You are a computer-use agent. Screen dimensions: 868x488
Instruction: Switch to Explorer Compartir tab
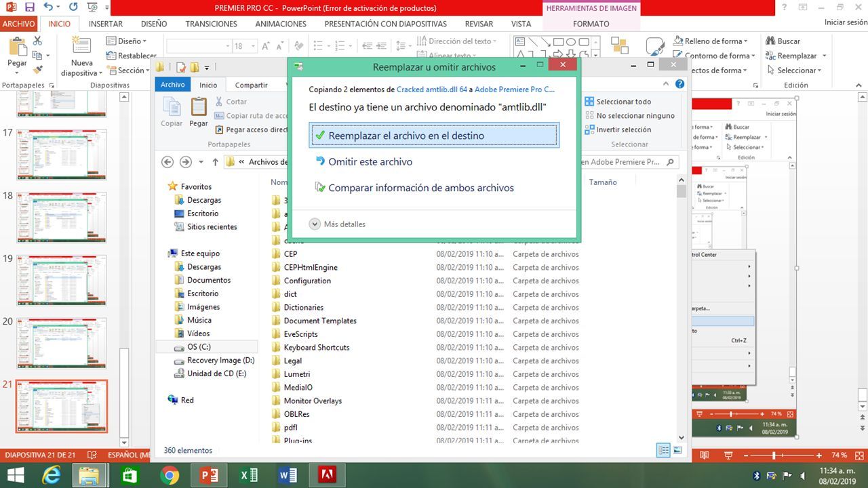click(252, 85)
